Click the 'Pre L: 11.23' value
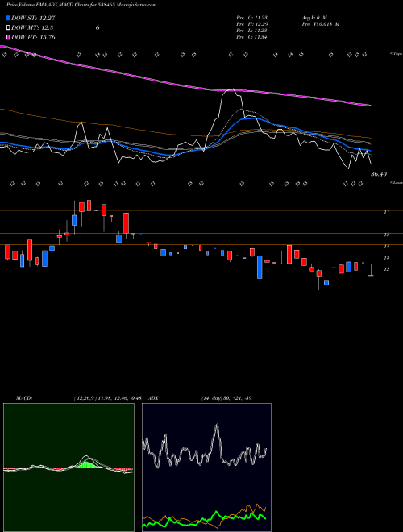Viewport: 403px width, 532px height. (251, 31)
